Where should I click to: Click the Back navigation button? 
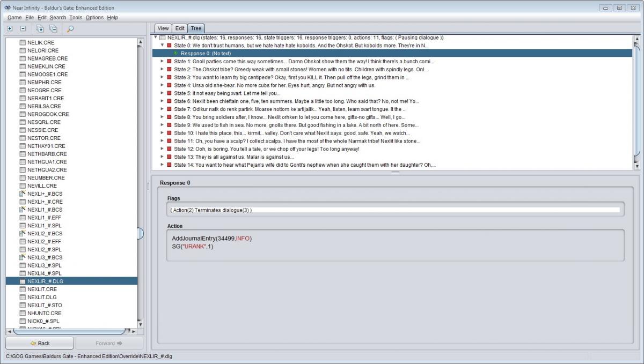(40, 343)
